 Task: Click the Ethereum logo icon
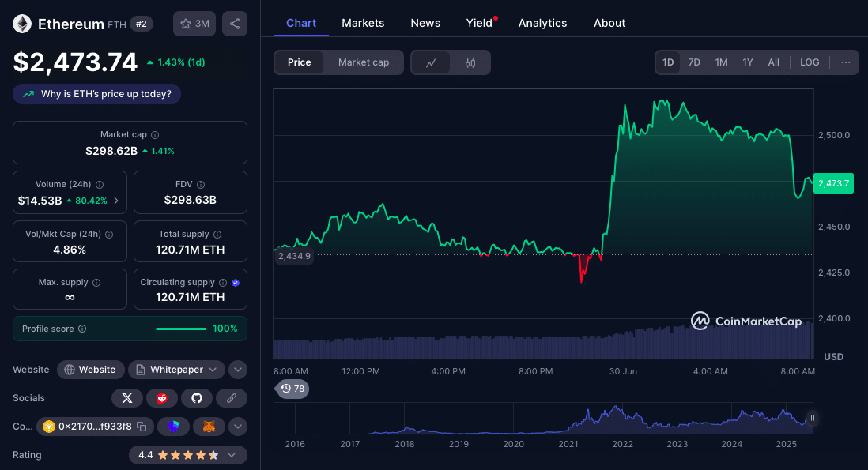[22, 24]
